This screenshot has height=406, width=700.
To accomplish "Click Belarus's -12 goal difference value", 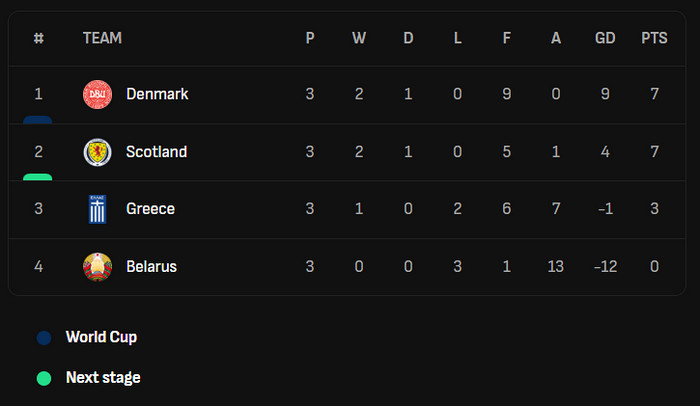I will [605, 267].
